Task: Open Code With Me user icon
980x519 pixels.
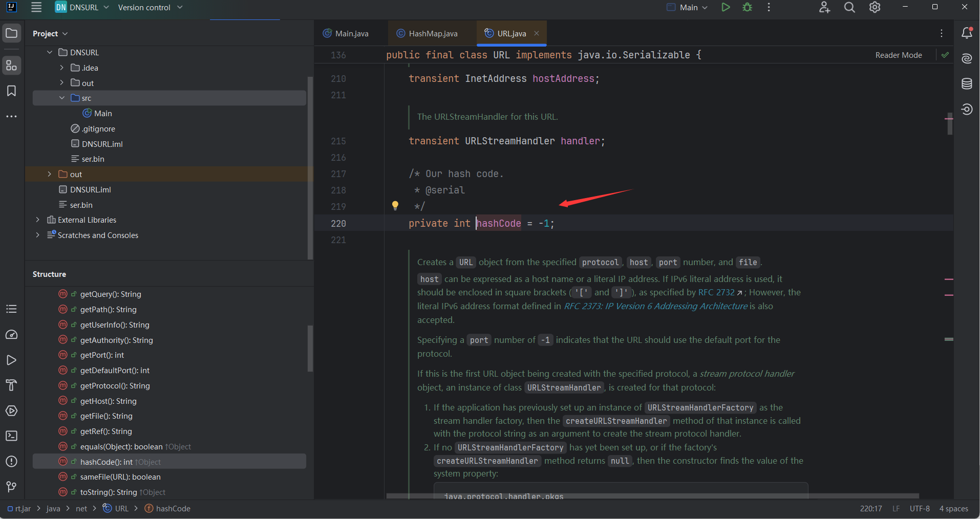Action: coord(824,7)
